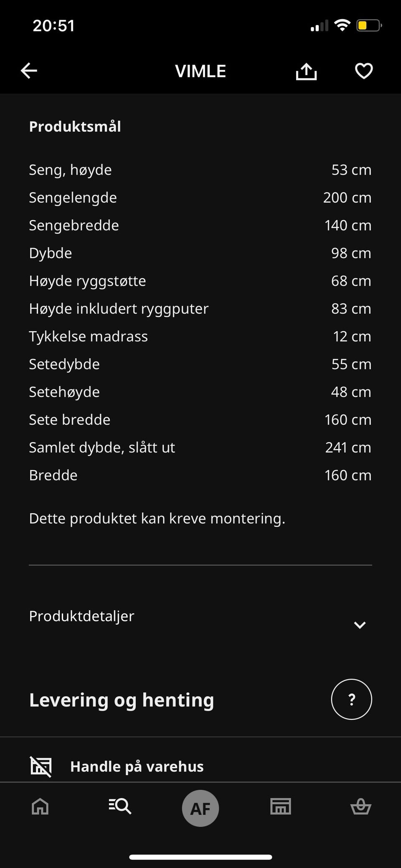
Task: Tap the Produktsmål heading
Action: point(75,127)
